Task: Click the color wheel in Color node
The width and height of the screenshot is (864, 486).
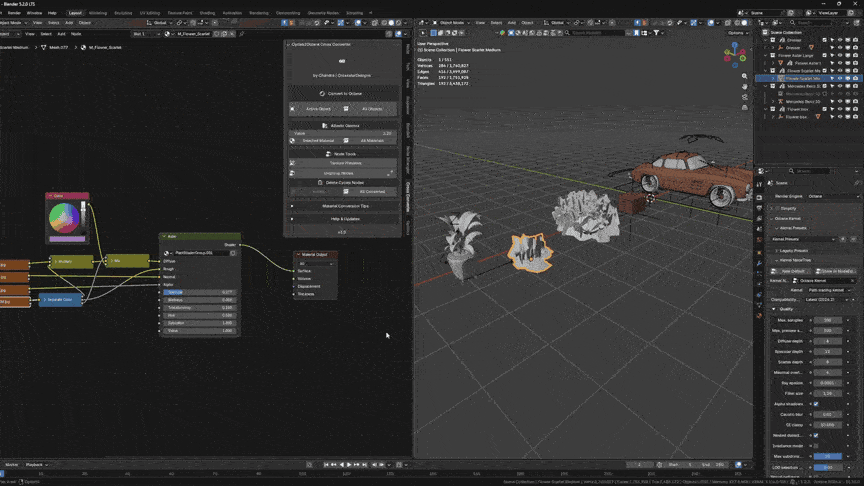Action: pos(64,218)
